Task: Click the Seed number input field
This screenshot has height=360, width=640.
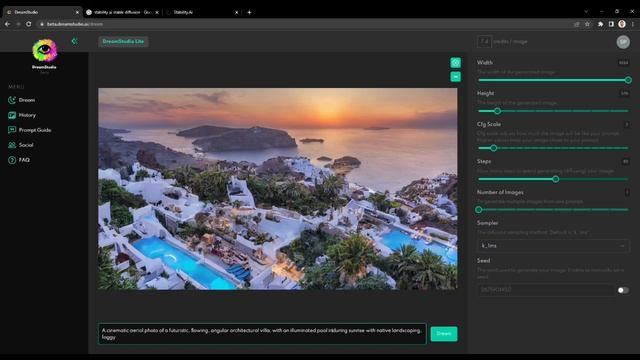Action: [545, 290]
